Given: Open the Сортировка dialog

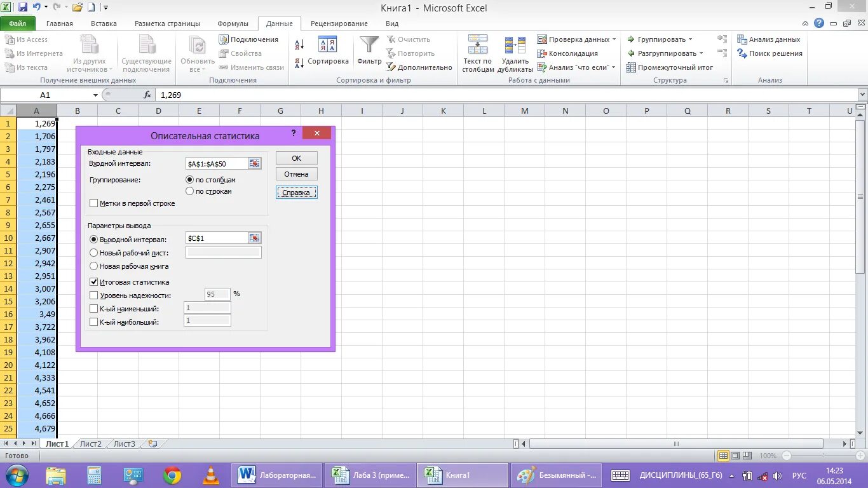Looking at the screenshot, I should tap(328, 51).
